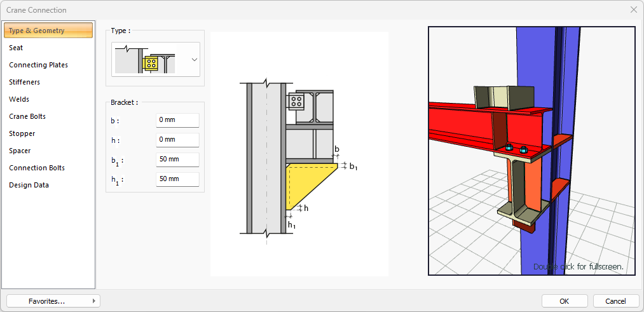Select the Type & Geometry tab

point(48,31)
